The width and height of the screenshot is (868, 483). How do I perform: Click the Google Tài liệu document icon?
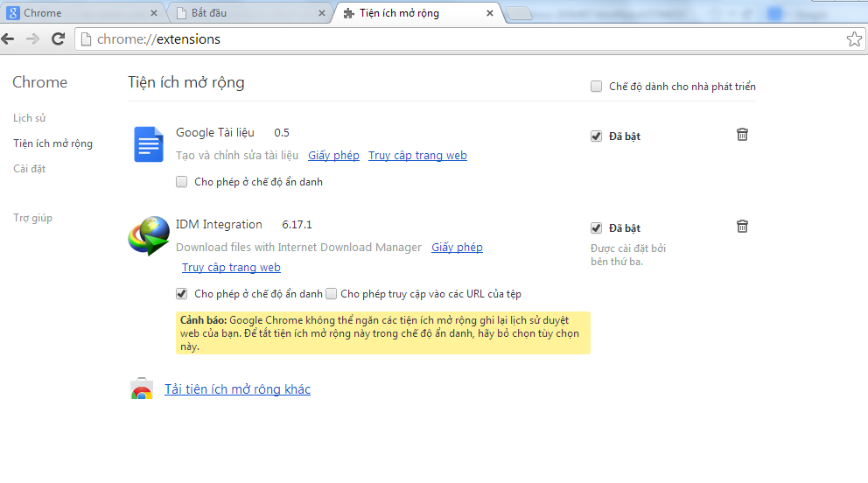coord(149,143)
